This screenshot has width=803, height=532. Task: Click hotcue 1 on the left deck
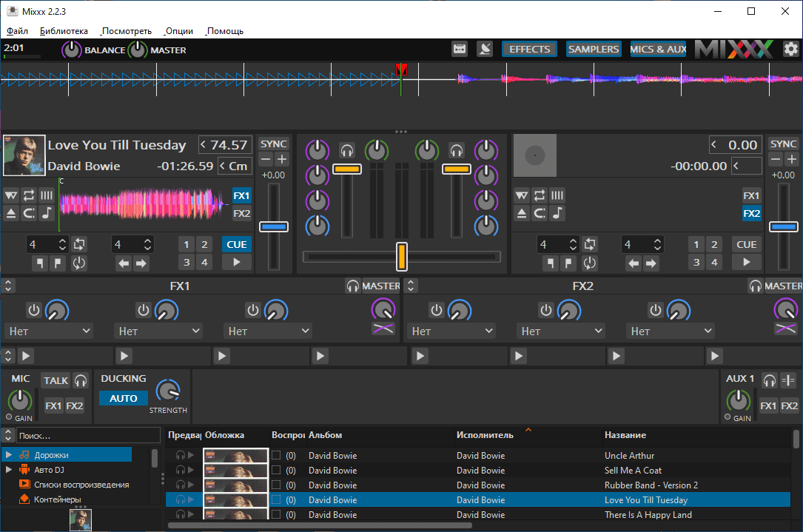(x=187, y=244)
